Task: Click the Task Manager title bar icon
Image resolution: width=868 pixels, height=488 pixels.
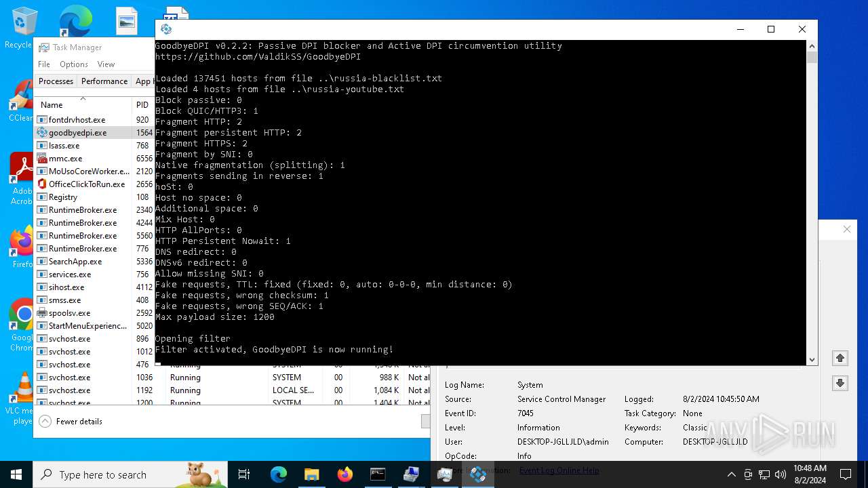Action: tap(44, 47)
